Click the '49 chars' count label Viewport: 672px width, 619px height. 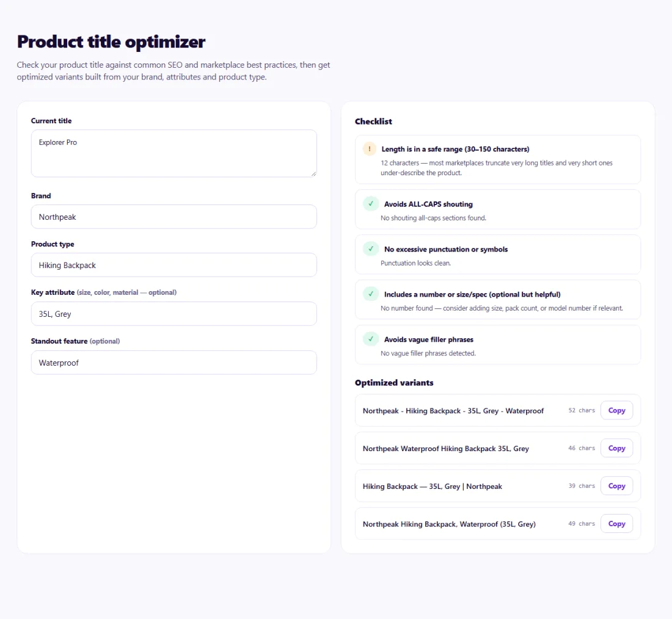pyautogui.click(x=582, y=524)
